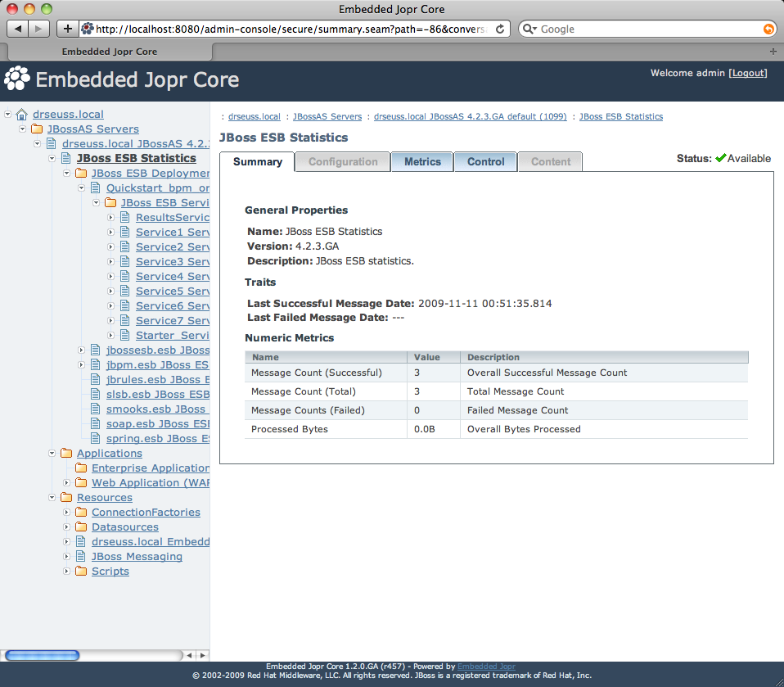Screen dimensions: 784x687
Task: Expand the Web Application (WAR) node
Action: [66, 483]
